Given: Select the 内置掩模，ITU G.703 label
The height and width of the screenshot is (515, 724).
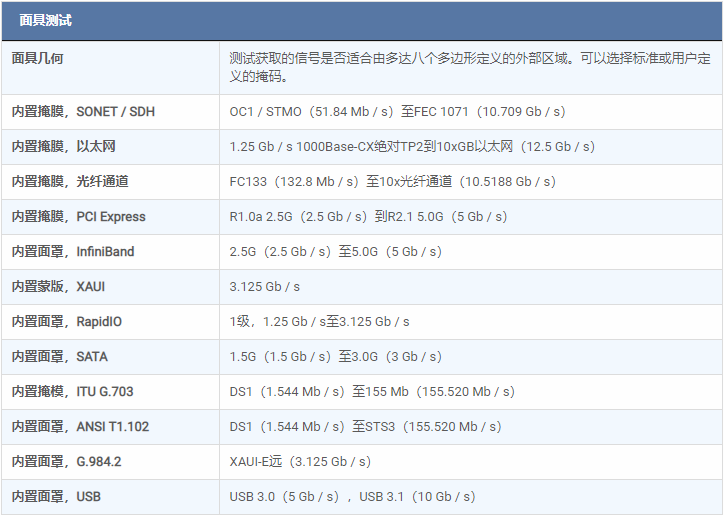Looking at the screenshot, I should [68, 392].
